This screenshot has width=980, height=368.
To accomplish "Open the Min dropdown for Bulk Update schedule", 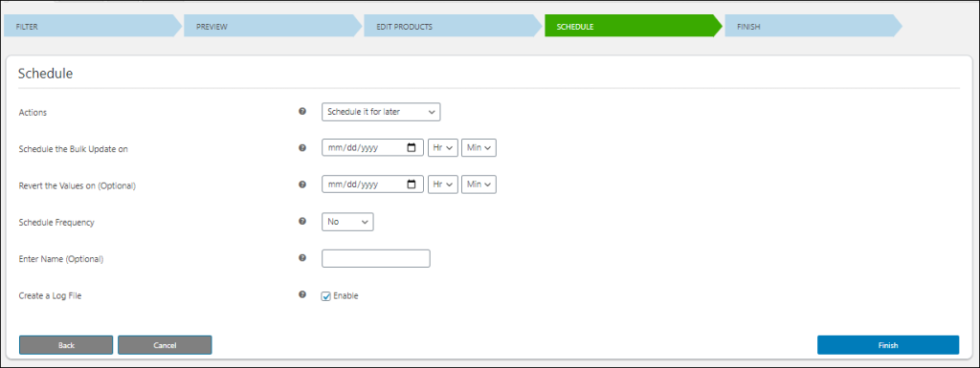I will click(x=479, y=148).
